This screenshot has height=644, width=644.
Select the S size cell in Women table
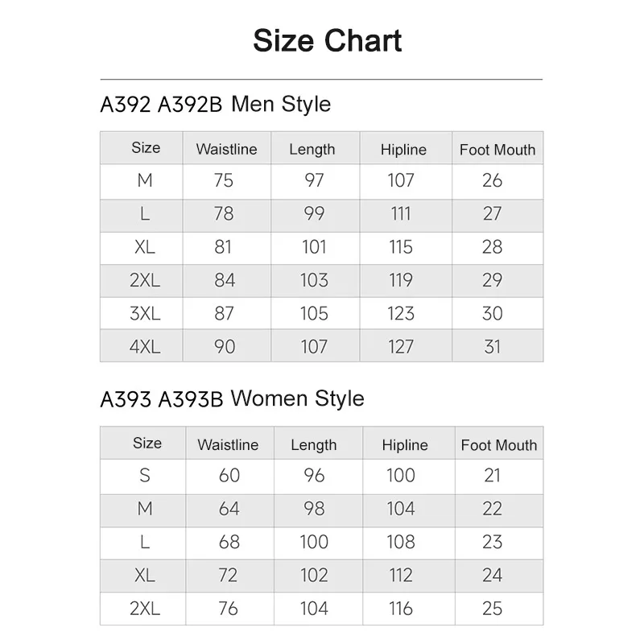pyautogui.click(x=145, y=475)
